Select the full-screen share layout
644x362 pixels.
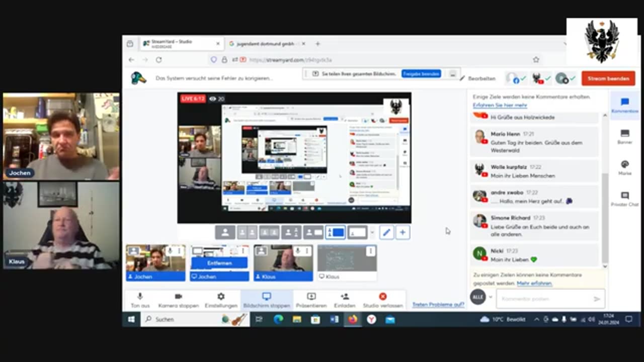[x=357, y=232]
